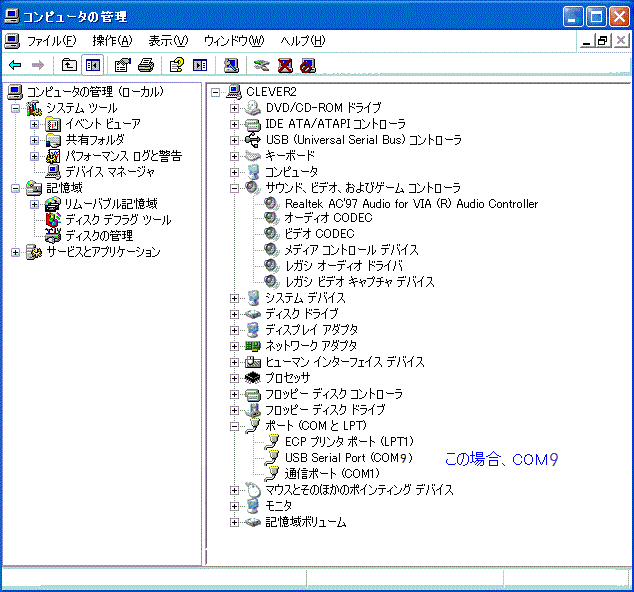The width and height of the screenshot is (634, 592).
Task: Expand the リムーバブル記憶域 node
Action: click(34, 204)
